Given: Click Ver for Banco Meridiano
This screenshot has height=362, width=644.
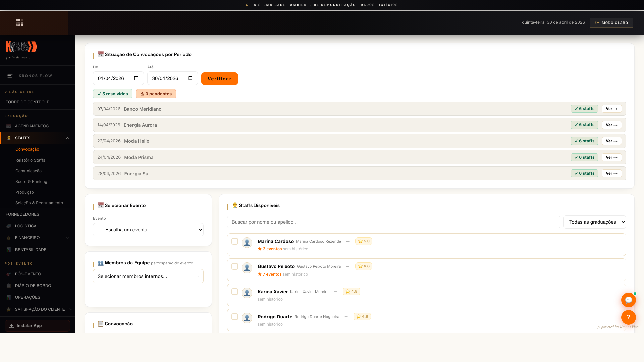Looking at the screenshot, I should (611, 109).
